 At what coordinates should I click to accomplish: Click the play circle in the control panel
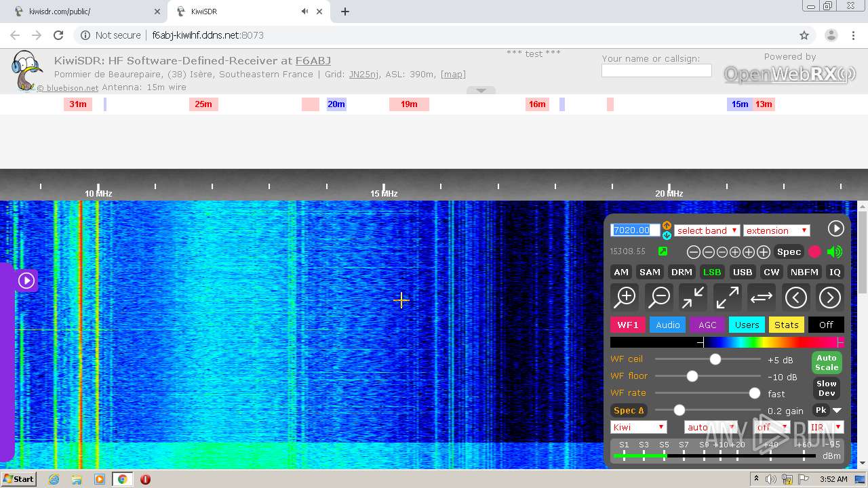click(835, 228)
